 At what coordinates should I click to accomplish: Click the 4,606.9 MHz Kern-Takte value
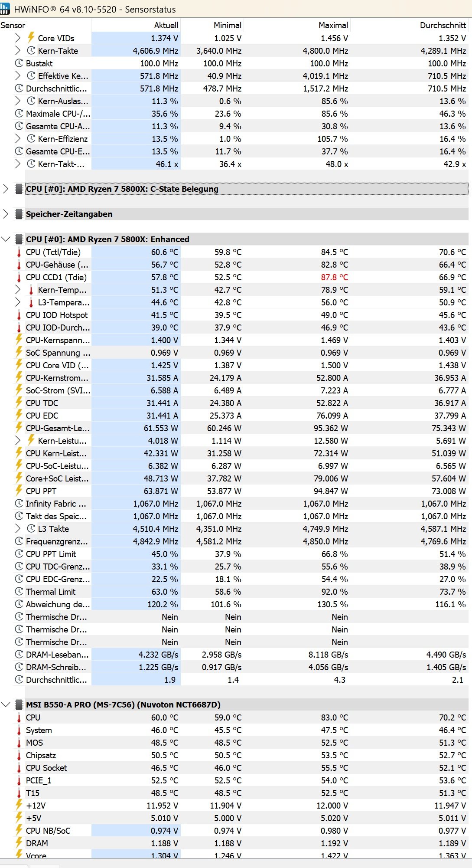(x=155, y=51)
